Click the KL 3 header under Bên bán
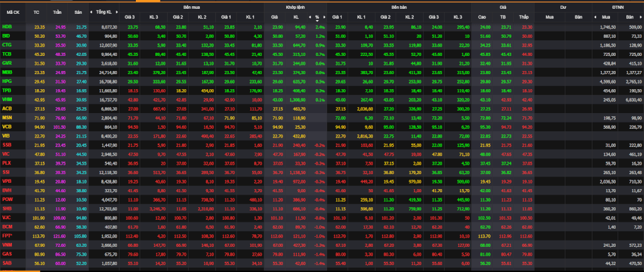The height and width of the screenshot is (272, 644). (x=458, y=17)
